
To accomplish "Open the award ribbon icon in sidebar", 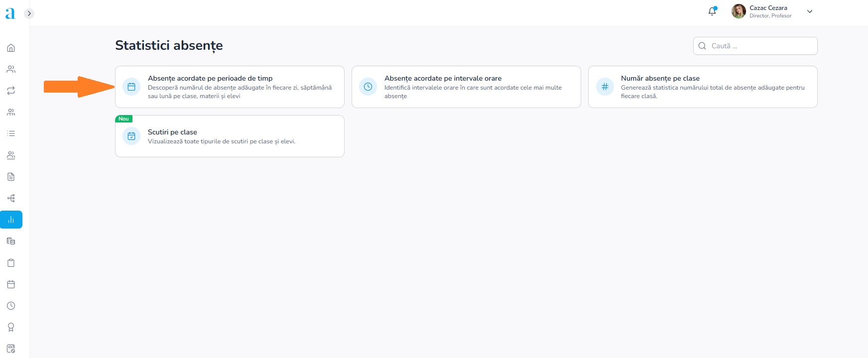I will 11,327.
